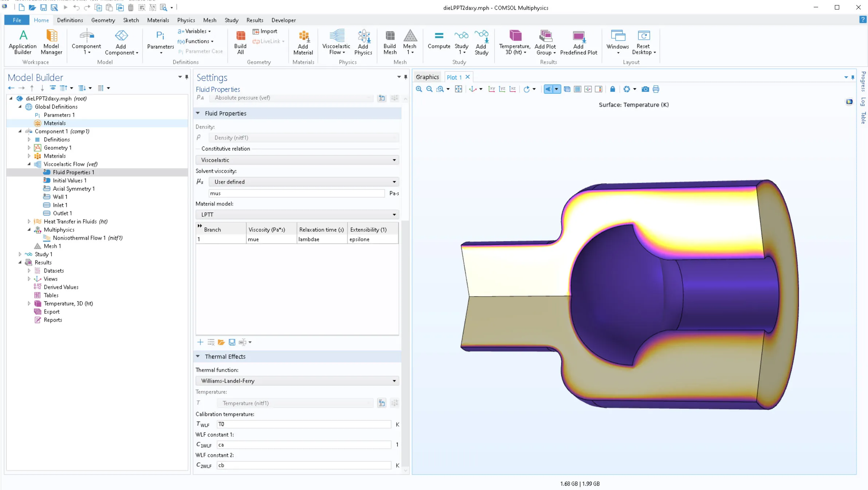868x490 pixels.
Task: Collapse the Fluid Properties section
Action: pyautogui.click(x=198, y=113)
